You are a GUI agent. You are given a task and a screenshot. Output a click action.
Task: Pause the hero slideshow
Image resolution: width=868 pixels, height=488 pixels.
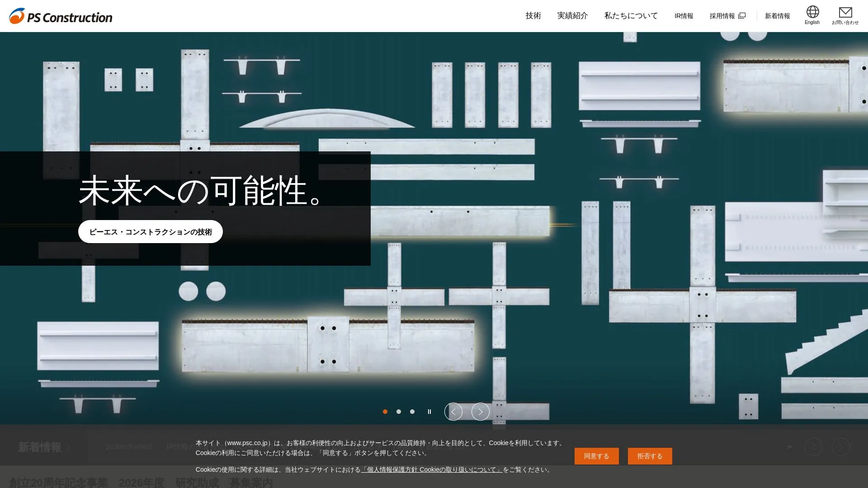point(429,412)
